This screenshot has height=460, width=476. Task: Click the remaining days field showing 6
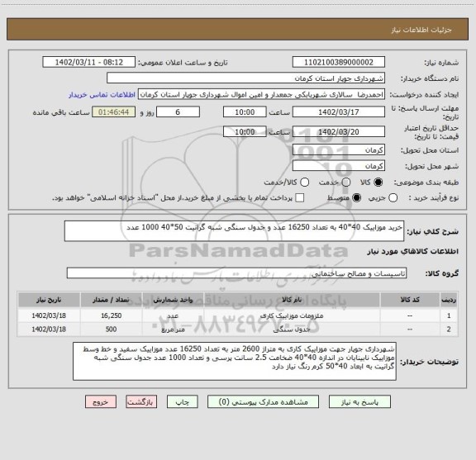[x=178, y=112]
